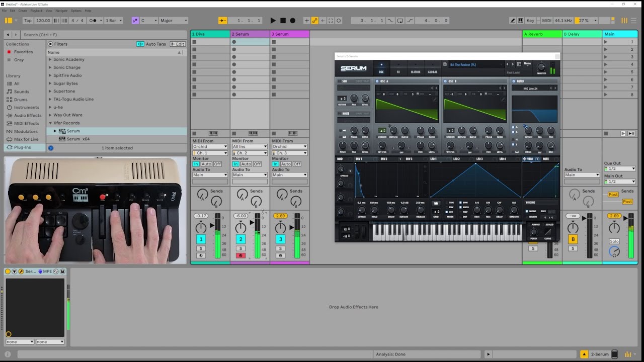Toggle track activator 1 for Diva
Screen dimensions: 644x362
click(201, 239)
